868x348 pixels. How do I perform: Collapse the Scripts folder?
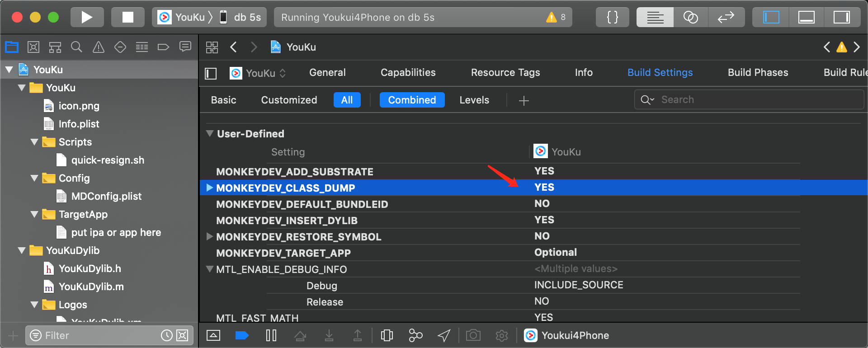[x=34, y=142]
